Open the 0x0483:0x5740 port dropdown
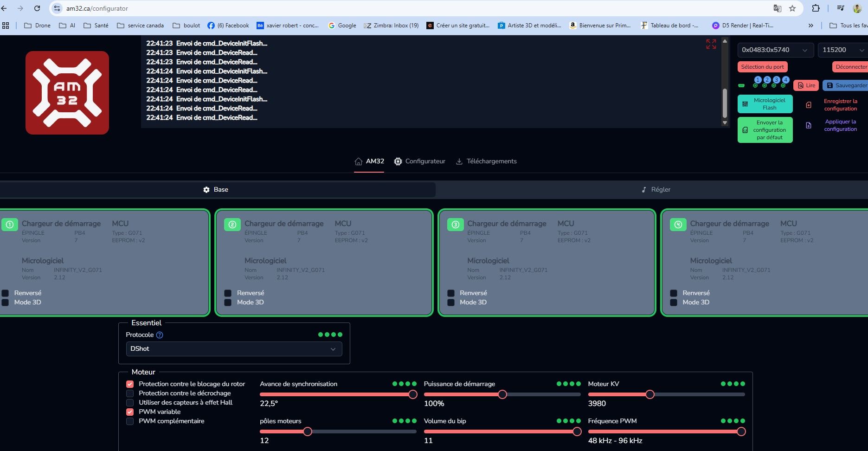The height and width of the screenshot is (451, 868). point(775,50)
